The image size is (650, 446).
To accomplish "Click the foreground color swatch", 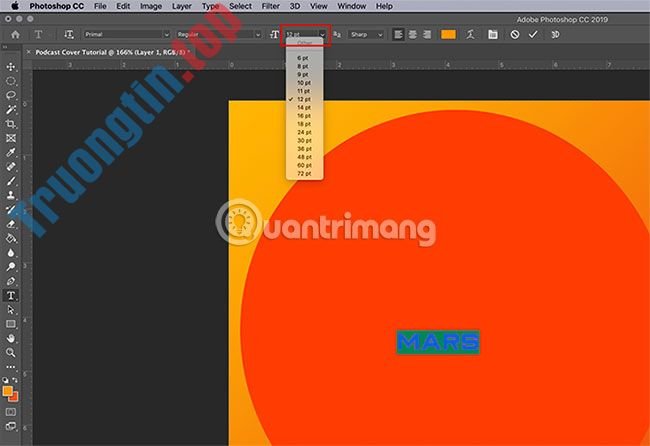I will (x=7, y=390).
